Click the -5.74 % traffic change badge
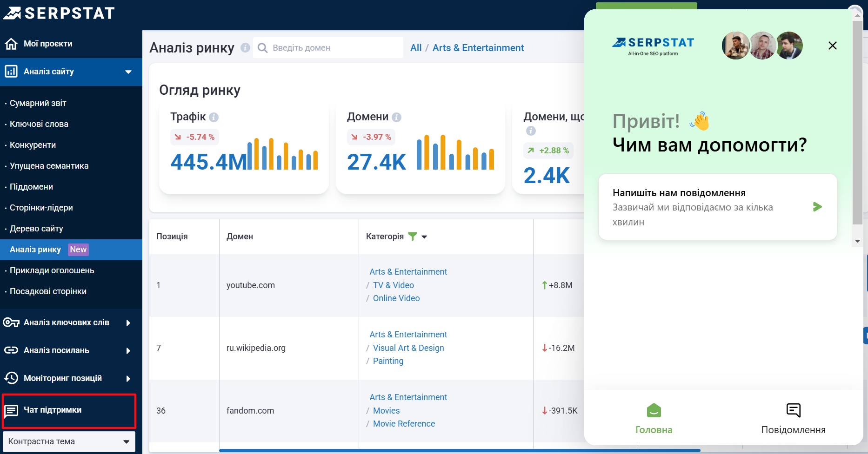 (x=195, y=137)
